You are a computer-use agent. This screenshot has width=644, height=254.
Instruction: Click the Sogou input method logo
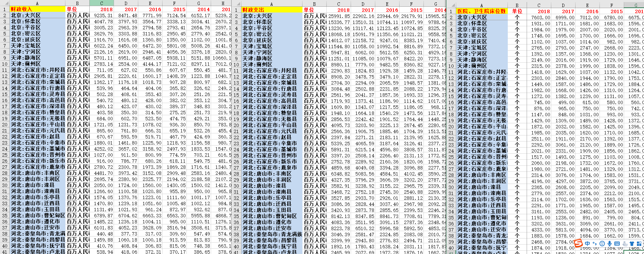pyautogui.click(x=578, y=243)
